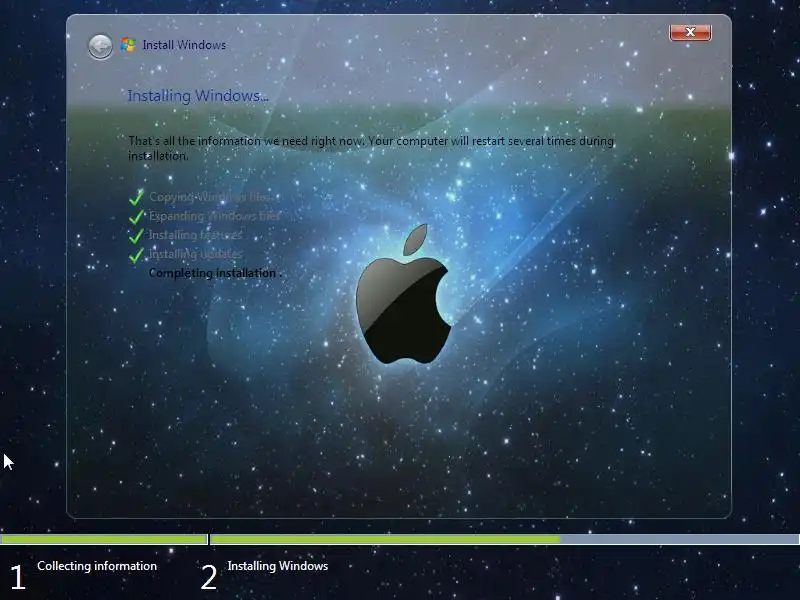Click the 'Installing Windows...' heading
Image resolution: width=800 pixels, height=600 pixels.
(x=198, y=95)
